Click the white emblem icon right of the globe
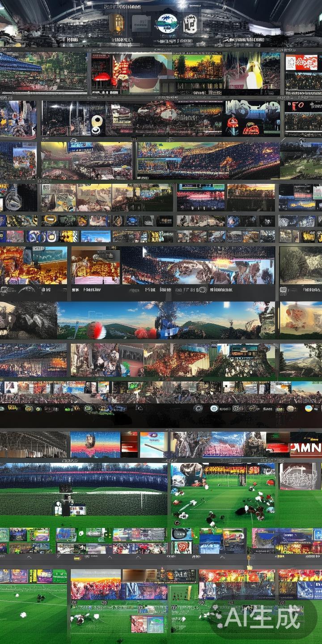This screenshot has width=322, height=644. coord(190,23)
